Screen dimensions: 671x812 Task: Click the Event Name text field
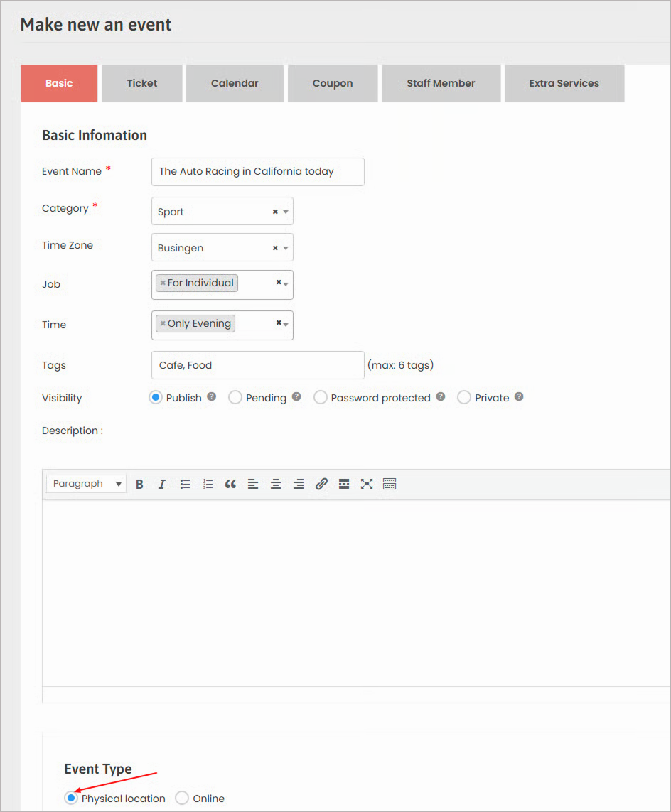click(x=257, y=171)
